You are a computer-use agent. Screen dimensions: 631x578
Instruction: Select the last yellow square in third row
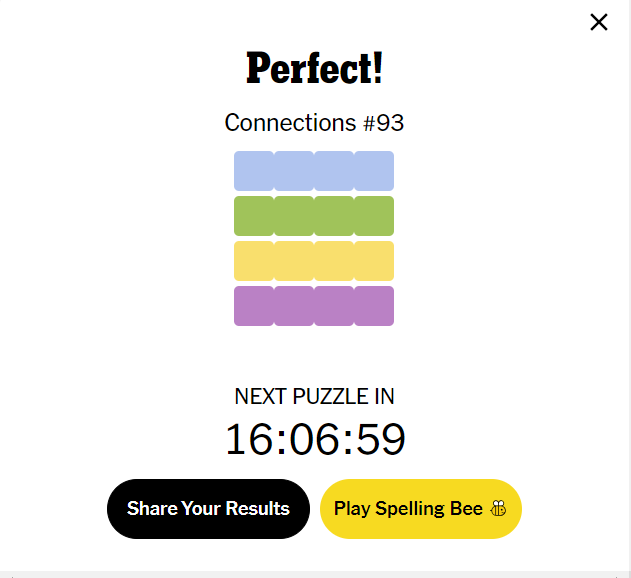coord(374,261)
